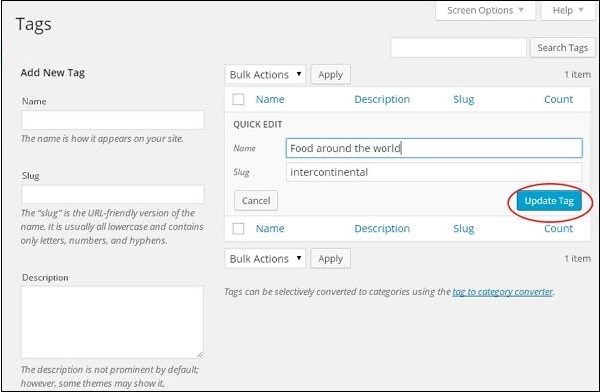Click the bottom '1 item' count text

(578, 259)
